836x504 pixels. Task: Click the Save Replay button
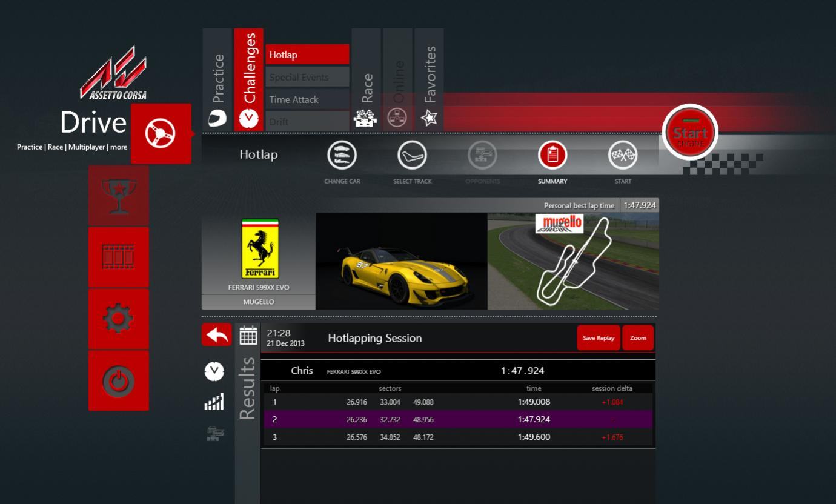point(599,338)
